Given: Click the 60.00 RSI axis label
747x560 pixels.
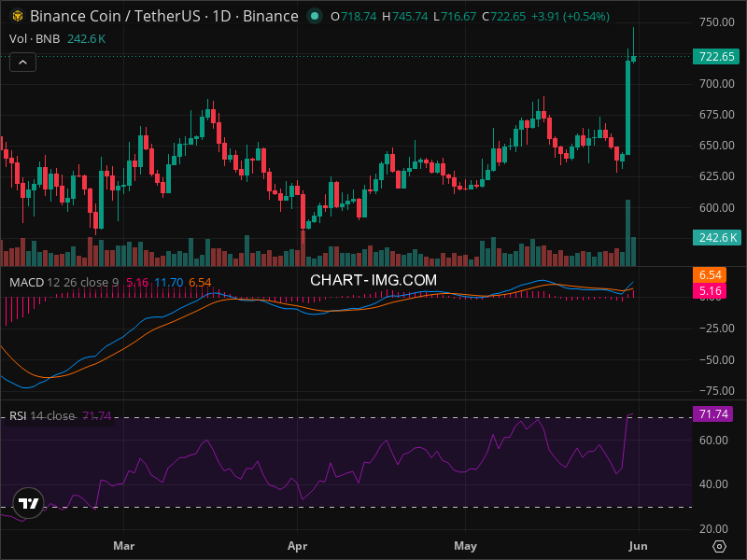Looking at the screenshot, I should click(x=713, y=440).
